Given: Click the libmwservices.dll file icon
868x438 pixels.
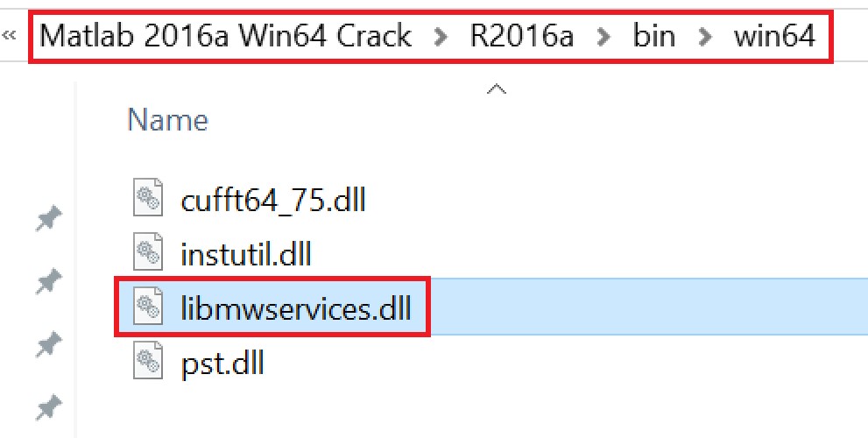Looking at the screenshot, I should pos(148,307).
